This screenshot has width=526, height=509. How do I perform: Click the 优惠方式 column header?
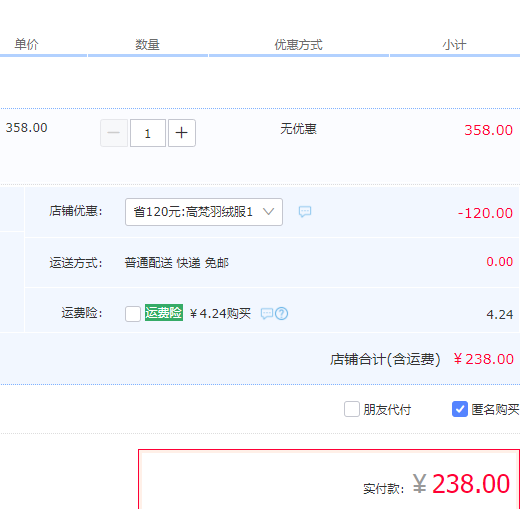pos(299,45)
